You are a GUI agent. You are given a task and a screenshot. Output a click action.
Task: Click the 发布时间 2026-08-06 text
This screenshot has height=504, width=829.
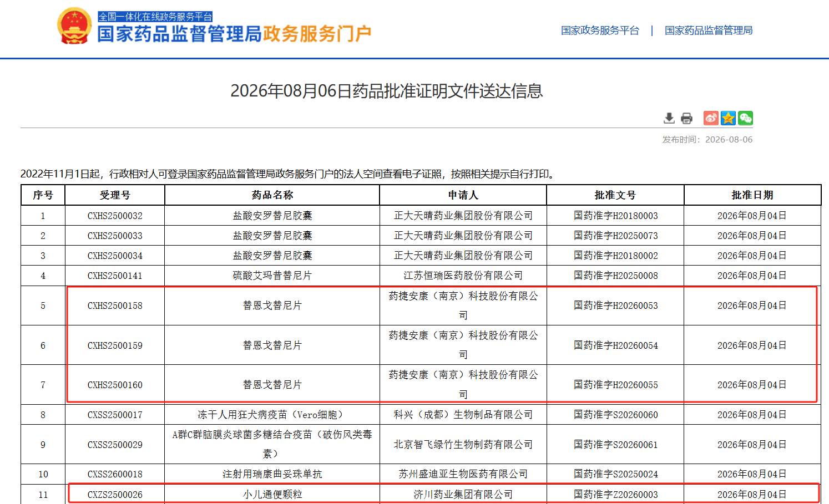point(707,140)
